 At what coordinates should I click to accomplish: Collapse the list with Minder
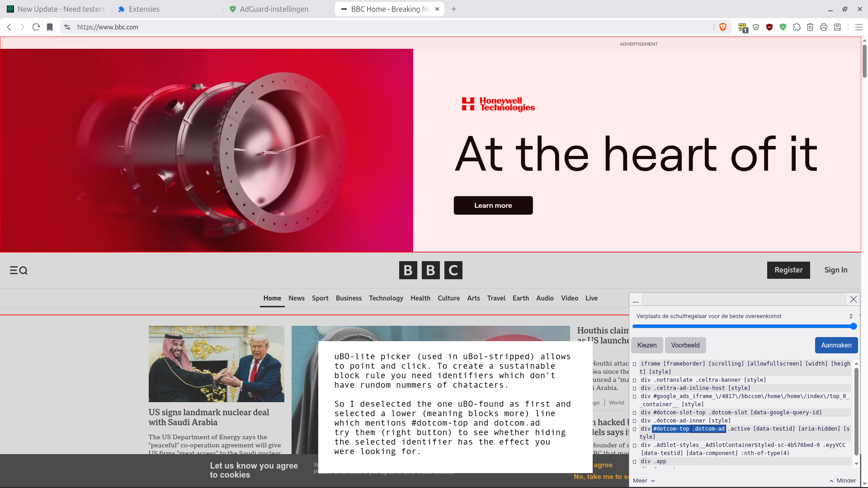(x=843, y=480)
